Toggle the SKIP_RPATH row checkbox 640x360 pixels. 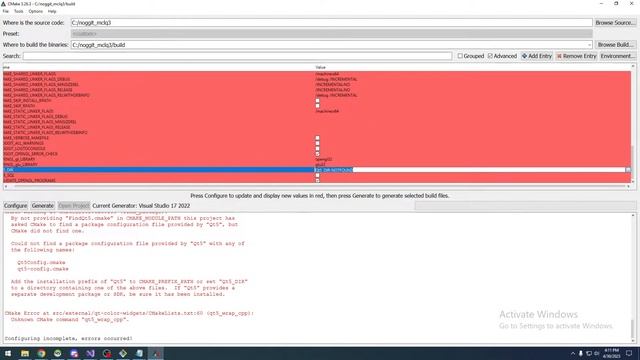(x=318, y=106)
